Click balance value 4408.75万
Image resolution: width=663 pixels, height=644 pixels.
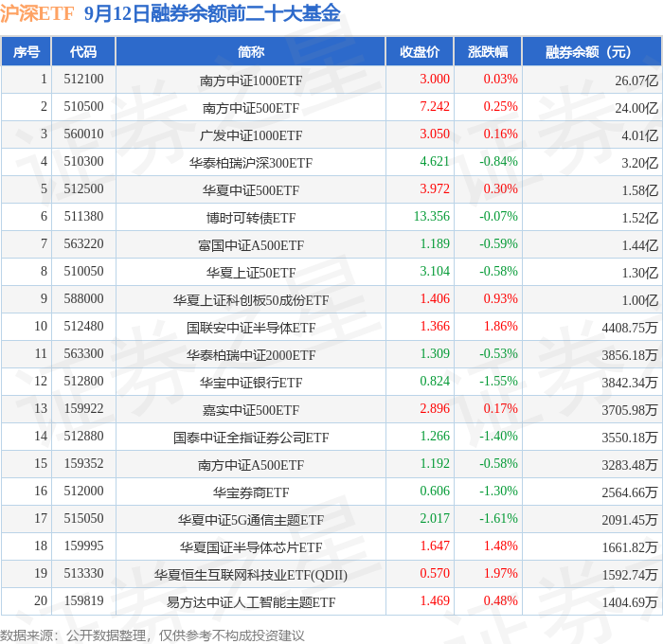click(x=630, y=328)
